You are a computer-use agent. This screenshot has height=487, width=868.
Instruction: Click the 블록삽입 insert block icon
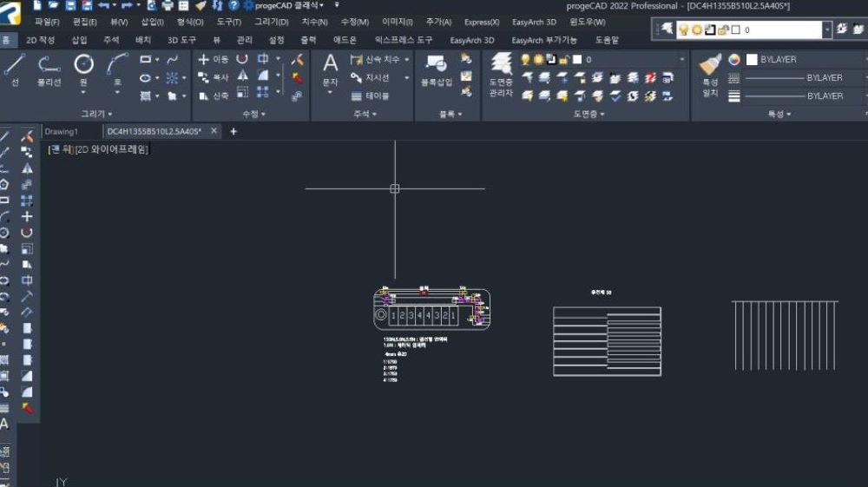[437, 69]
